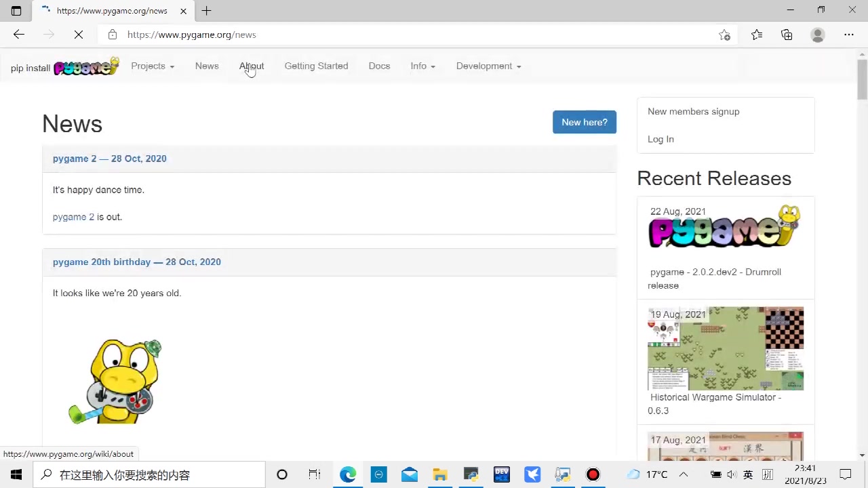Open the pygame release logo thumbnail

coord(725,228)
